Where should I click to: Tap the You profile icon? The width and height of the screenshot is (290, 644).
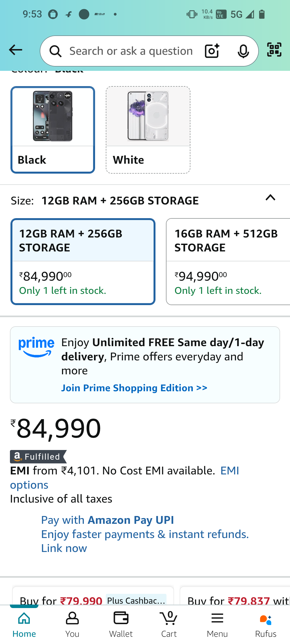[72, 623]
